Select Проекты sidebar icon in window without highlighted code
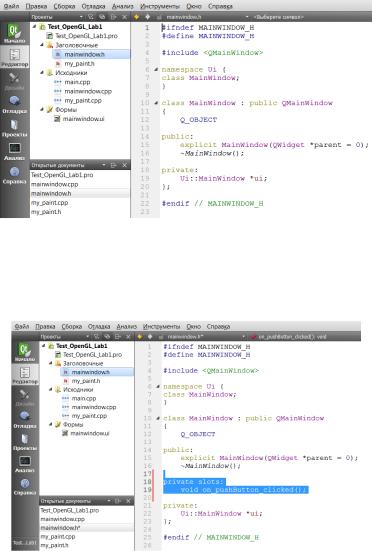The image size is (372, 551). [14, 128]
